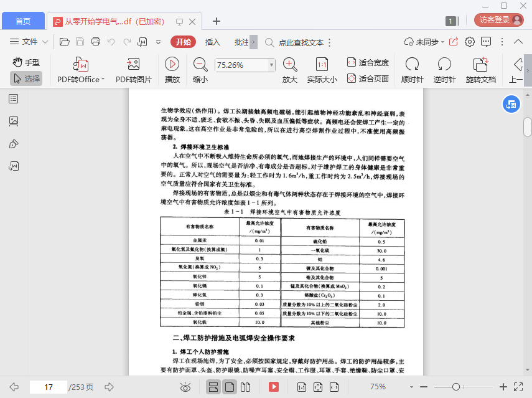The image size is (532, 398).
Task: Collapse the ribbon with the up chevron
Action: [518, 42]
